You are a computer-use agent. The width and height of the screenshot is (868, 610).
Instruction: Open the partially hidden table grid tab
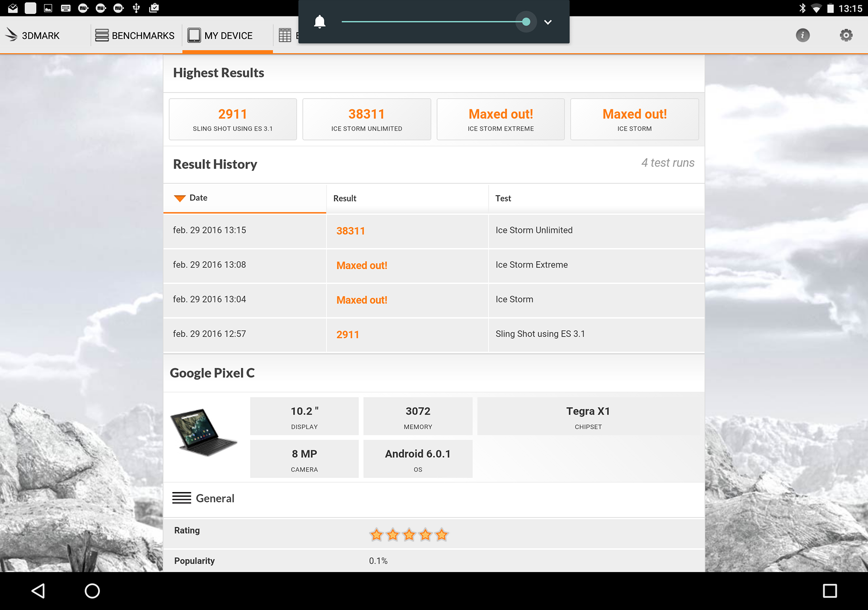pos(285,35)
